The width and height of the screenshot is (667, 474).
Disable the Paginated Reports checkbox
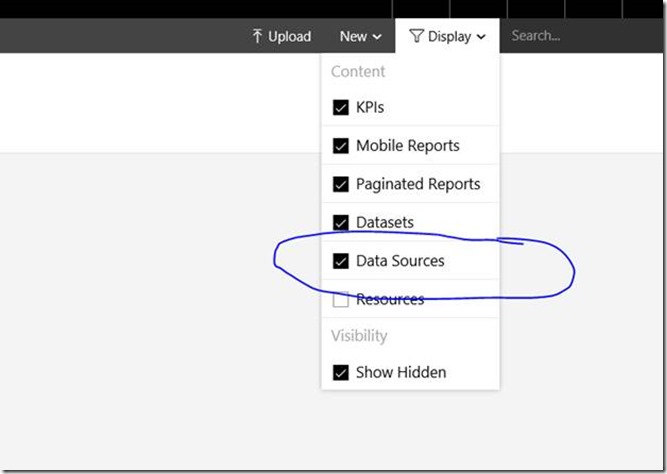pos(341,184)
